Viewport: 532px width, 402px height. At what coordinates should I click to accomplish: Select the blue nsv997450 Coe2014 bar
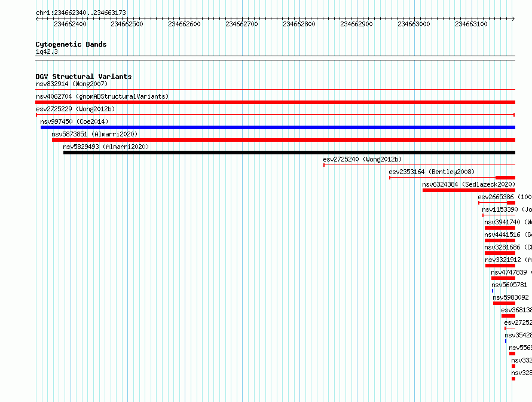pos(277,127)
